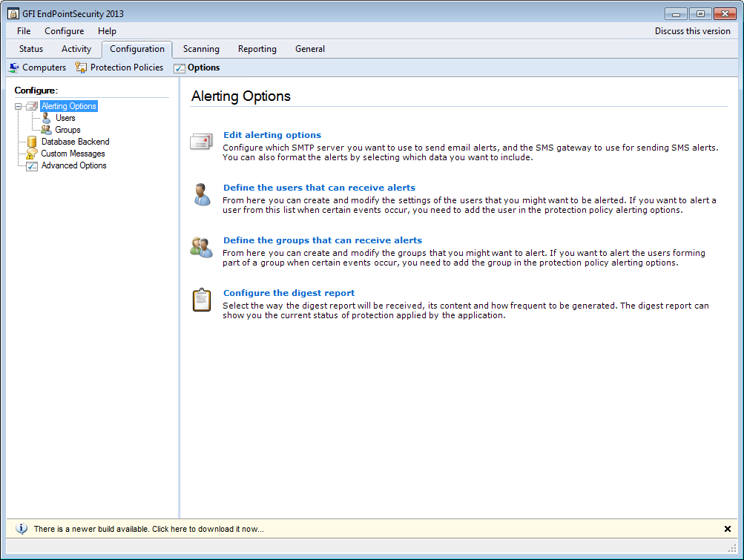This screenshot has width=744, height=560.
Task: Switch to the Scanning tab
Action: click(201, 49)
